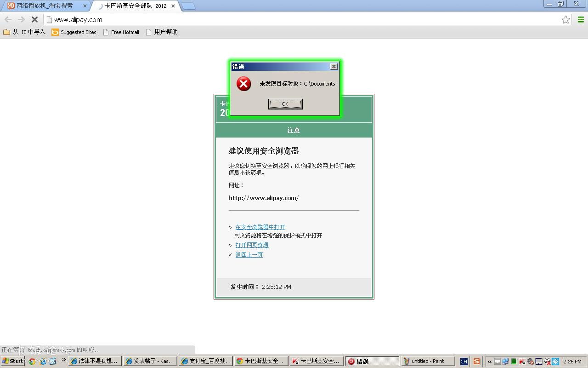This screenshot has width=588, height=368.
Task: Open link 在安全浏览器中打开
Action: [260, 227]
